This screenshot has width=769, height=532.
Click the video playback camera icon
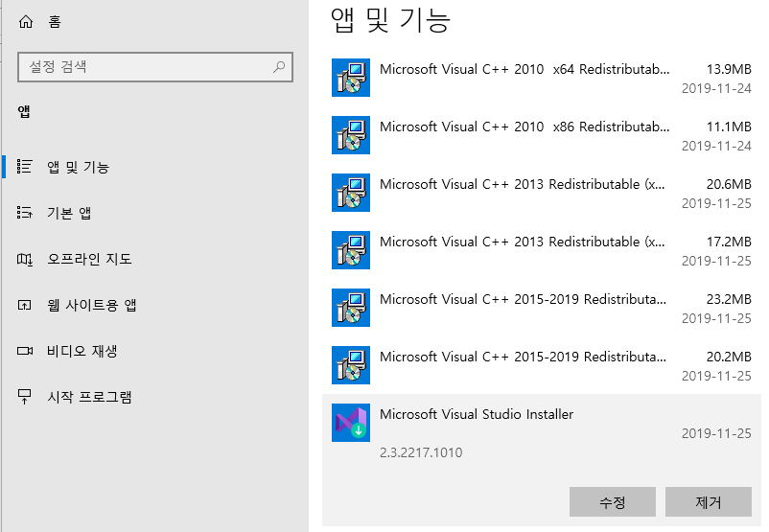[x=25, y=351]
